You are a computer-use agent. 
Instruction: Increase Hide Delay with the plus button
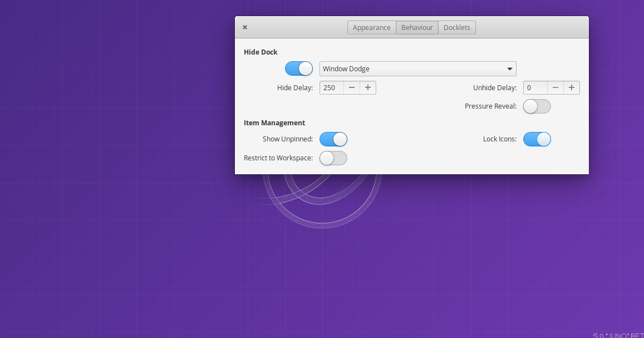[367, 87]
